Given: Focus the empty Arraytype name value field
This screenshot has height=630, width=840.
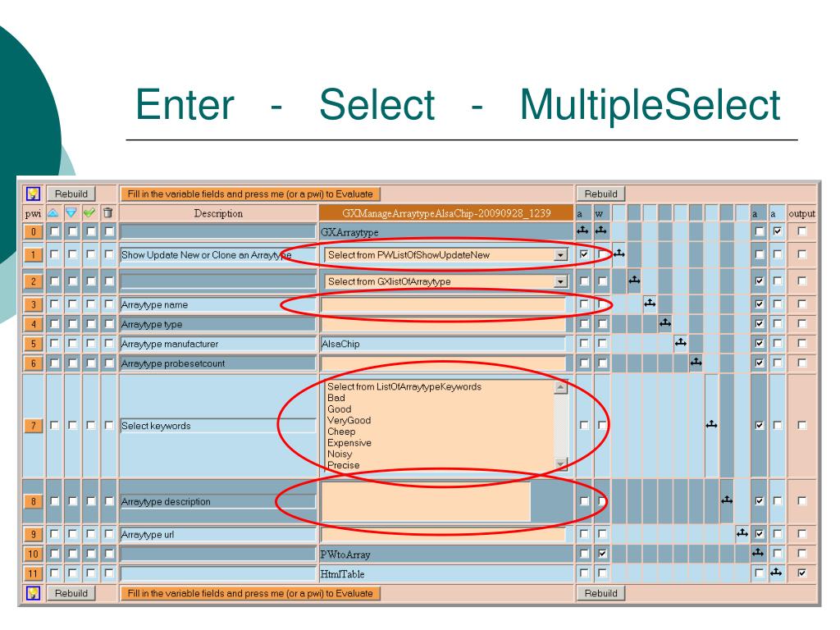Looking at the screenshot, I should click(x=443, y=305).
